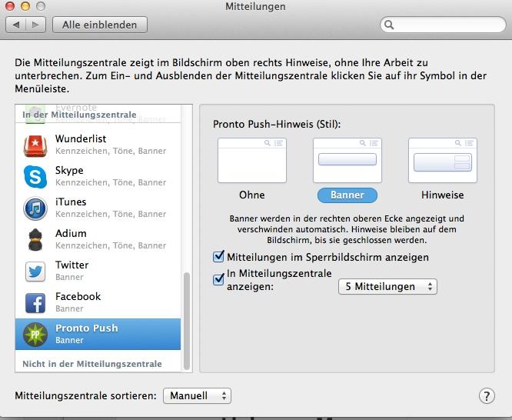This screenshot has width=512, height=420.
Task: Select the Twitter row name
Action: 71,265
